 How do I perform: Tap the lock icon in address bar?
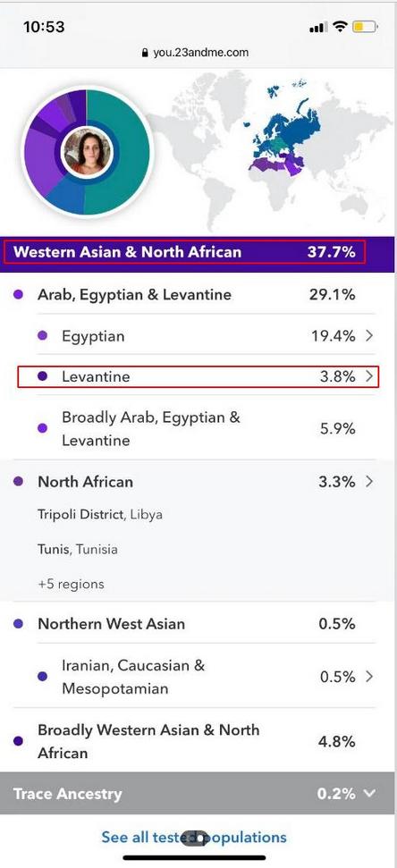(145, 53)
